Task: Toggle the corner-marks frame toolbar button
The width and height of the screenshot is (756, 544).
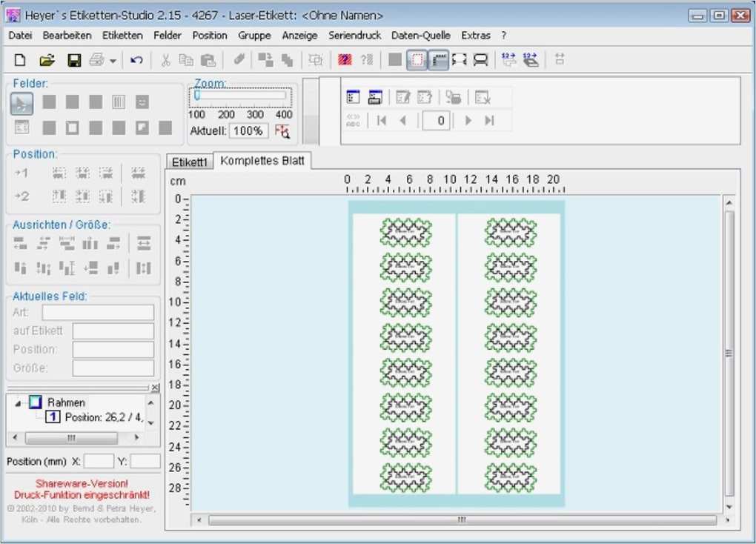Action: tap(460, 60)
